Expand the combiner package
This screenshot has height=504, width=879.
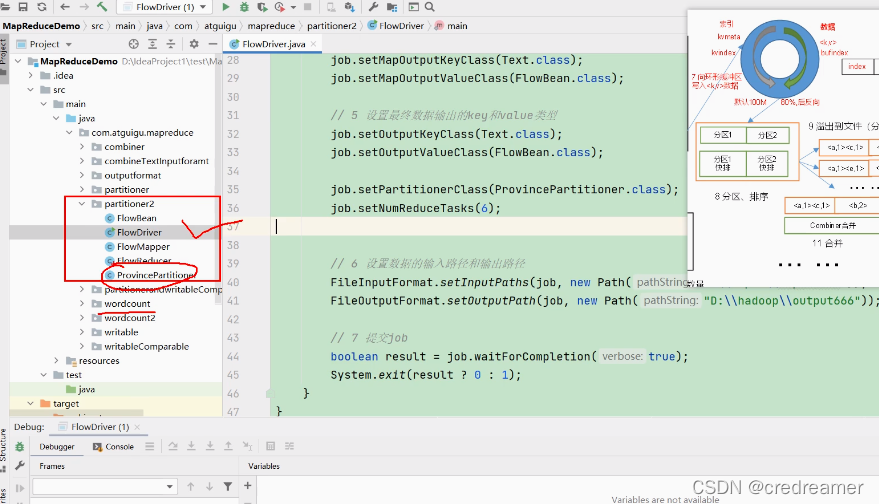pos(82,146)
